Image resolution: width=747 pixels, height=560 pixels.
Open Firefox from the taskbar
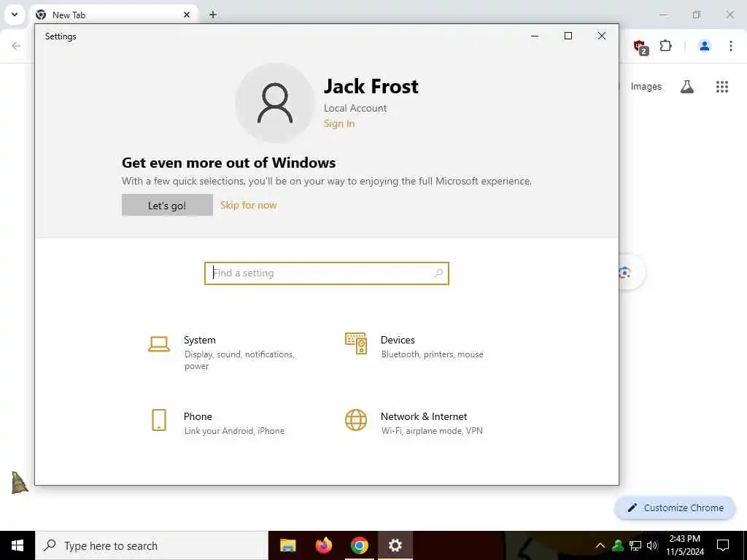pos(323,545)
